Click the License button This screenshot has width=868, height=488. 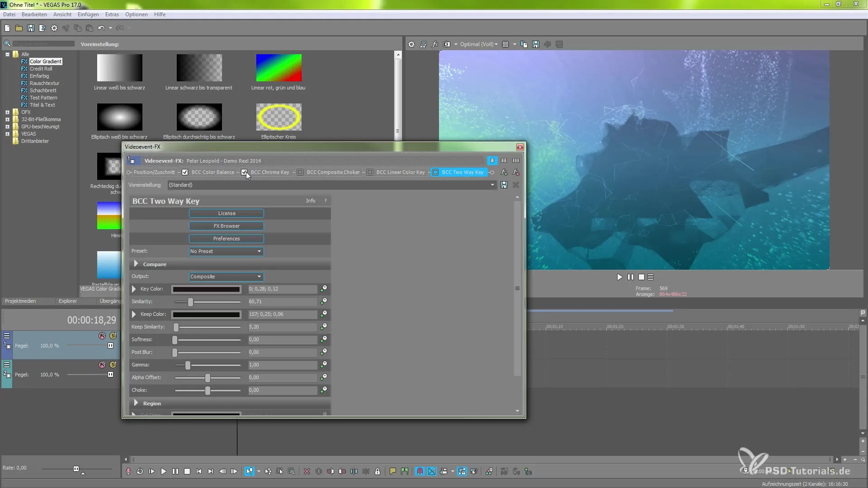(x=226, y=213)
